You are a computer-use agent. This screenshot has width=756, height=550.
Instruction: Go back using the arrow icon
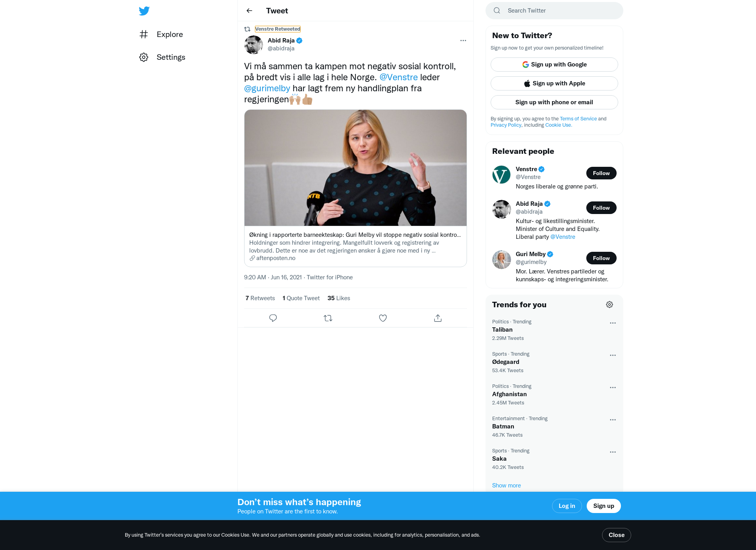[x=249, y=11]
